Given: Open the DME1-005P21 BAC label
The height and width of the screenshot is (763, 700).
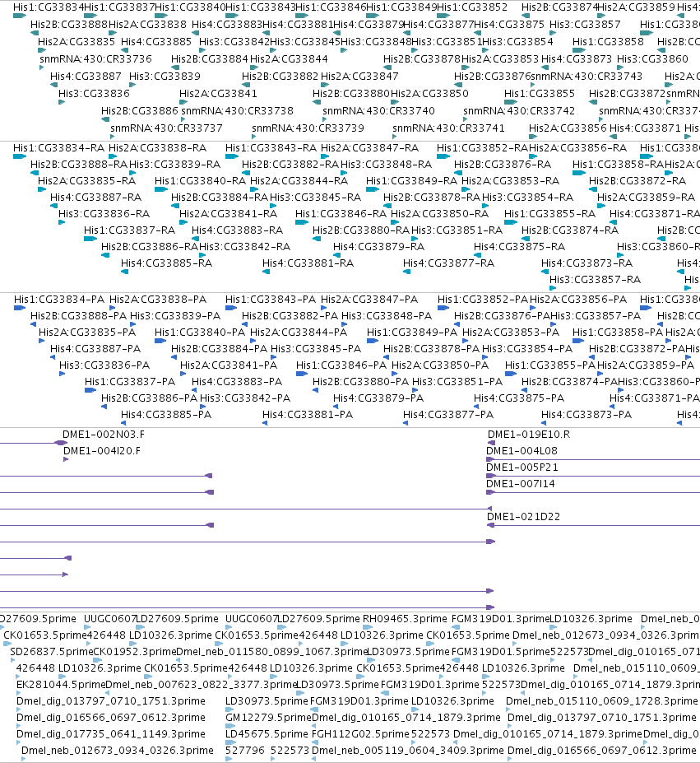Looking at the screenshot, I should point(522,468).
